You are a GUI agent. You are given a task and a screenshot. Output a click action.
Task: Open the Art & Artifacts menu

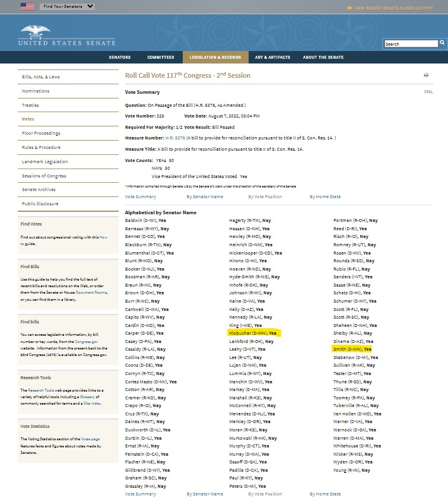pyautogui.click(x=272, y=58)
